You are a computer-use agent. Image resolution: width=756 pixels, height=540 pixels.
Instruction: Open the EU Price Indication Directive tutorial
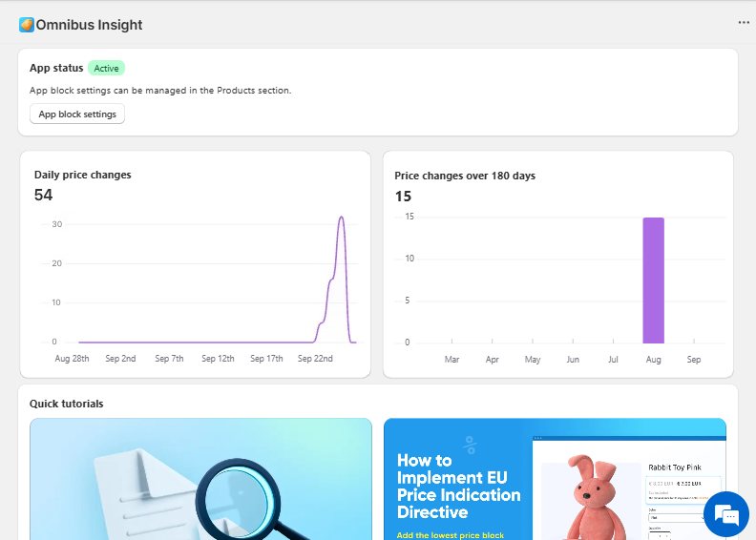459,487
